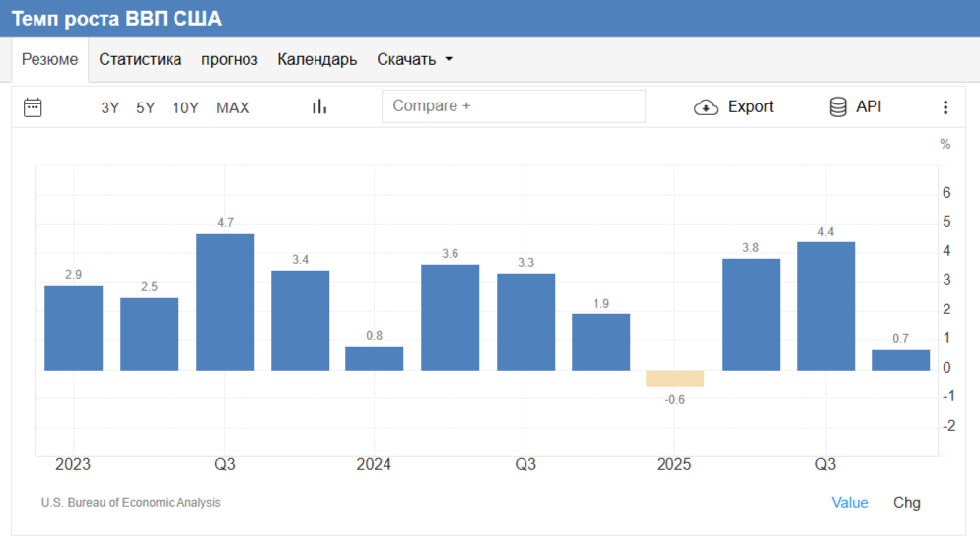This screenshot has height=550, width=980.
Task: Click the 2025 x-axis label
Action: click(x=673, y=464)
